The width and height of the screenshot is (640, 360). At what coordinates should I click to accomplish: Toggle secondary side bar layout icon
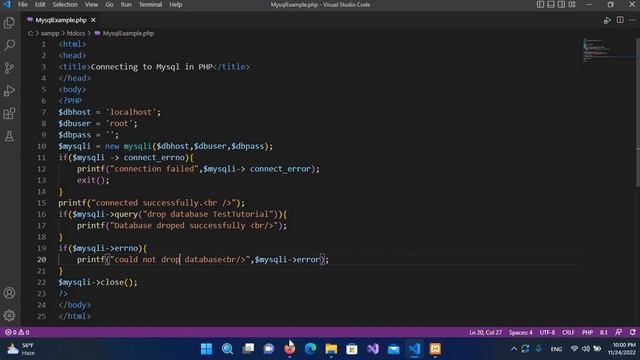561,4
